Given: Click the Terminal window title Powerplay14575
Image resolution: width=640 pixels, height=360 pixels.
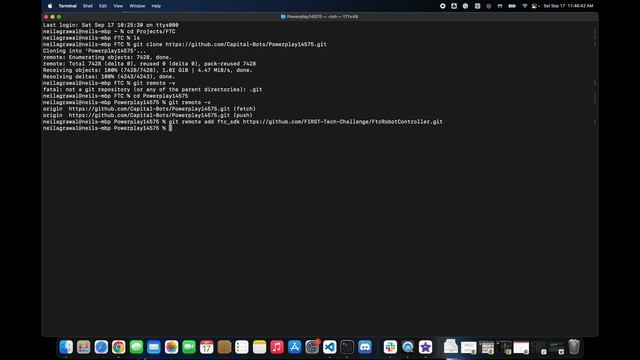Looking at the screenshot, I should (x=319, y=17).
